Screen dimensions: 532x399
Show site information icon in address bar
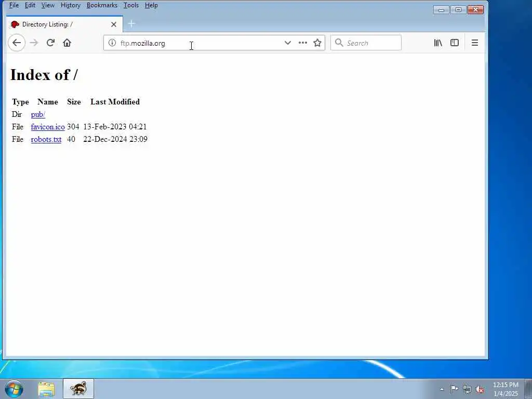coord(112,43)
